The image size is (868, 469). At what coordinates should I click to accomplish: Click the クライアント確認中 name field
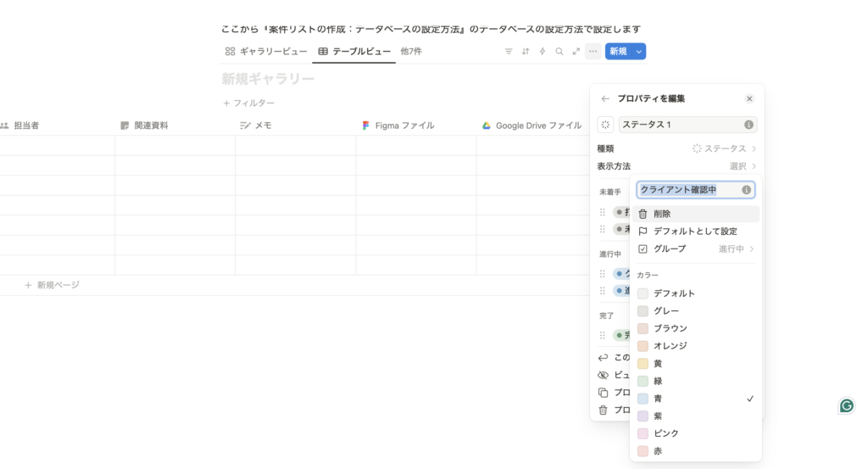click(687, 190)
